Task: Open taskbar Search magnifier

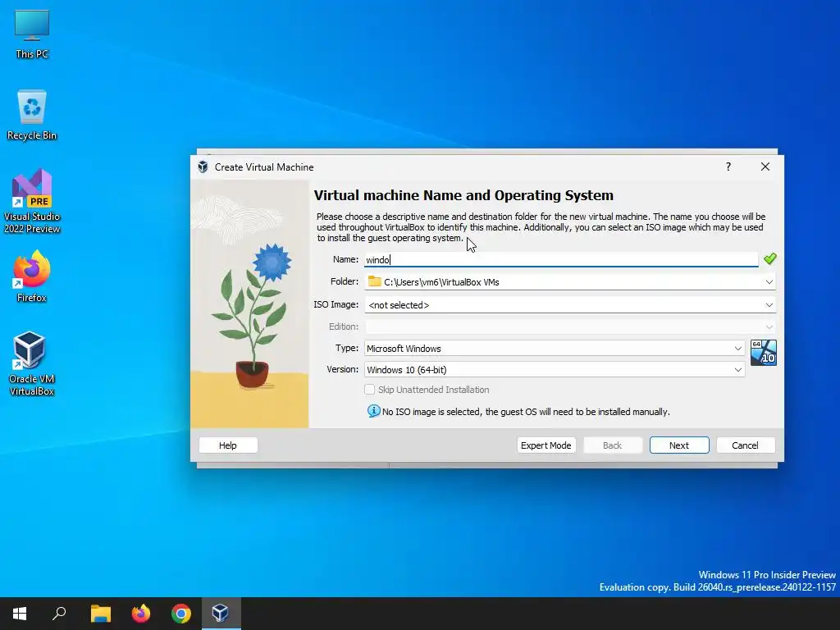Action: (x=59, y=614)
